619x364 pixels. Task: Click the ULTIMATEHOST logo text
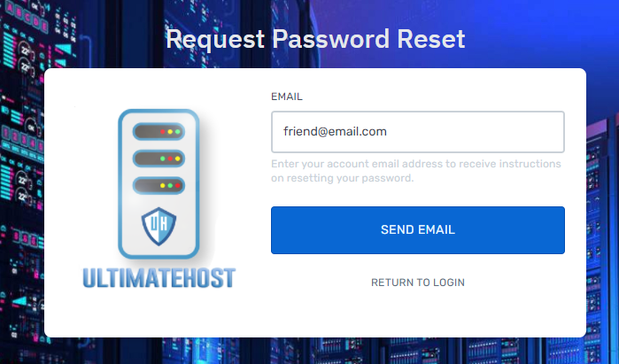[x=159, y=278]
